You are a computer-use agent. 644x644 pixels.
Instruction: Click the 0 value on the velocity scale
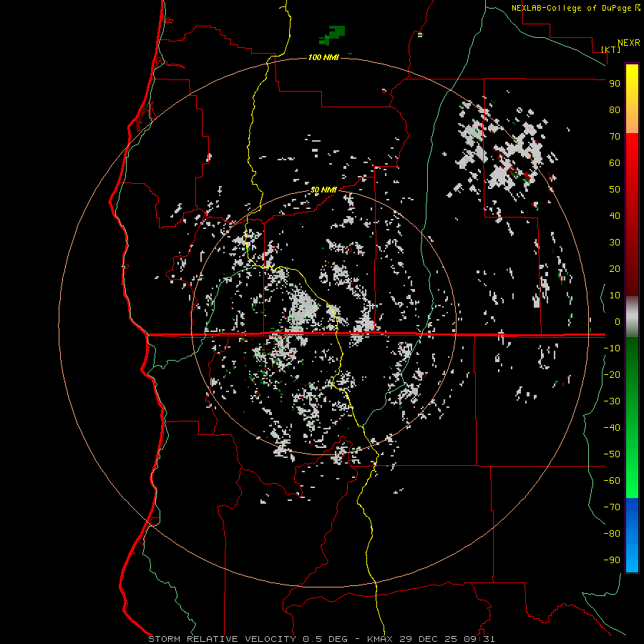[x=618, y=321]
